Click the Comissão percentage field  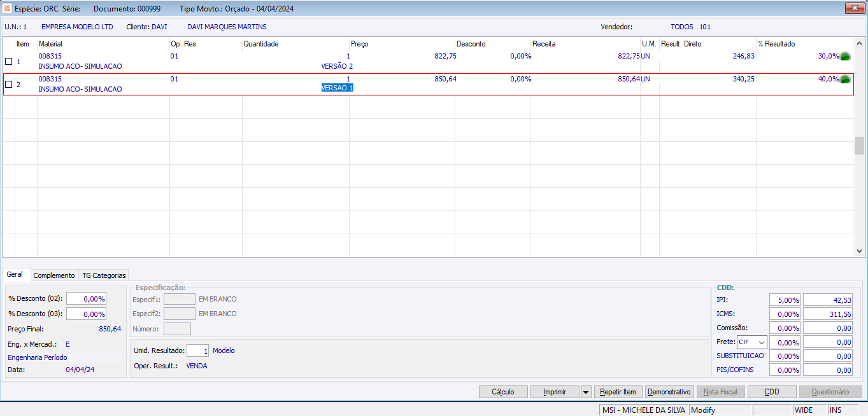point(785,328)
